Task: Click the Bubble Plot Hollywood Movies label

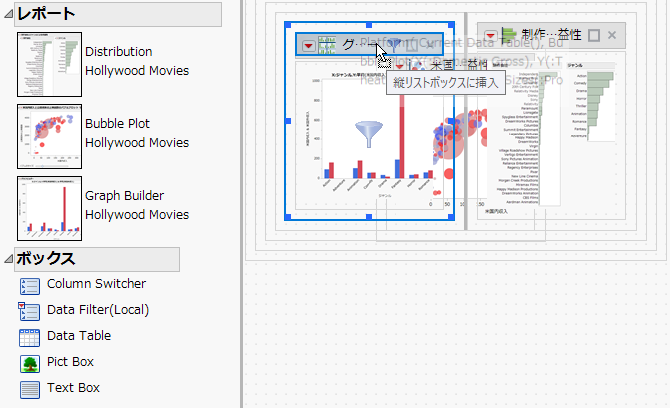Action: pos(137,133)
